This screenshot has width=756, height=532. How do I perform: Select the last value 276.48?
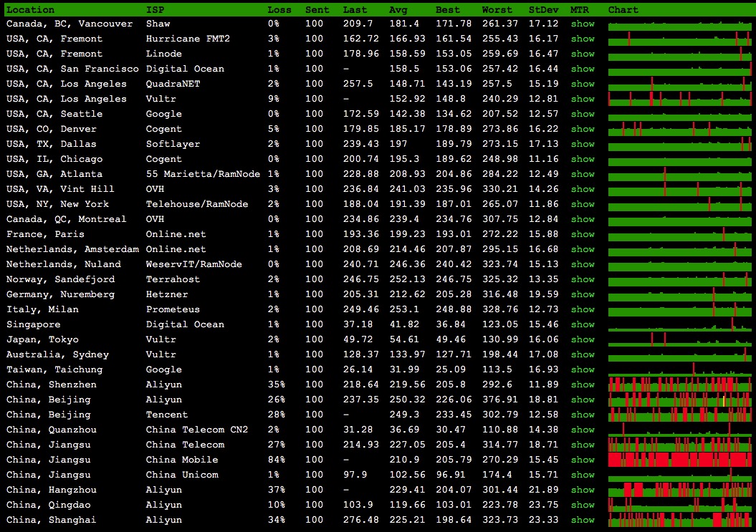[361, 520]
